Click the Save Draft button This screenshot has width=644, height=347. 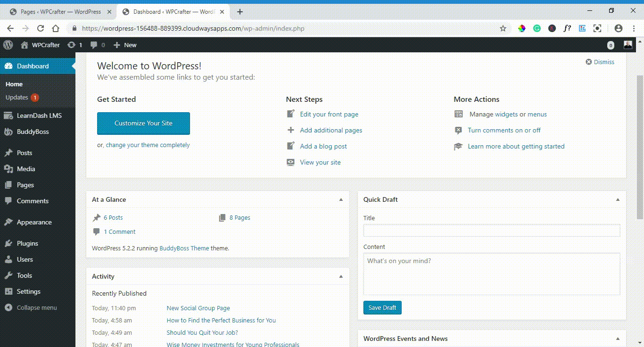coord(382,307)
